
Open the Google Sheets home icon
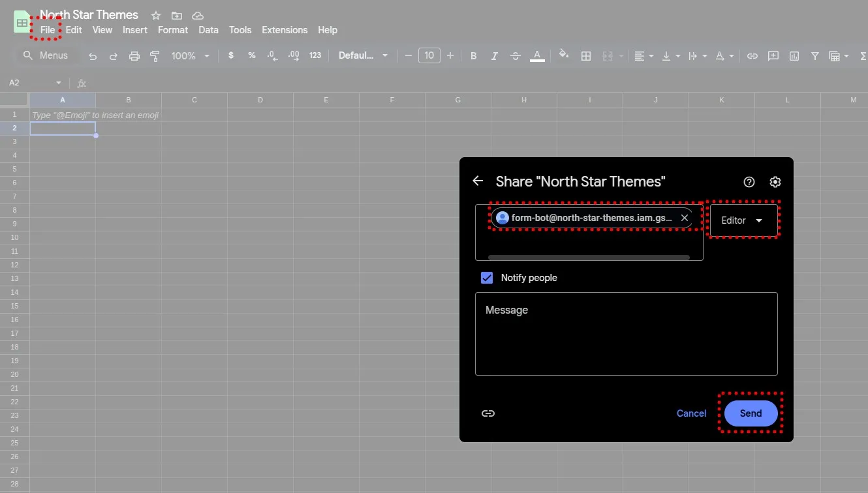[x=22, y=22]
